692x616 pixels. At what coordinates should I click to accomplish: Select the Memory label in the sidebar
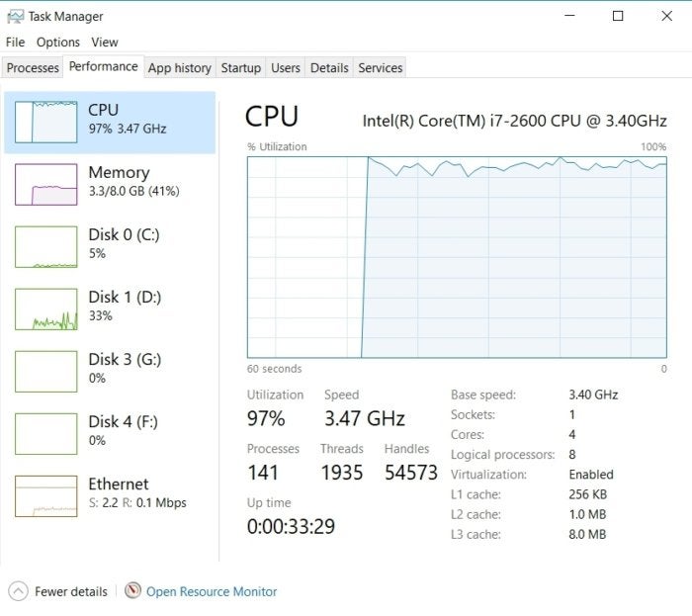[120, 172]
